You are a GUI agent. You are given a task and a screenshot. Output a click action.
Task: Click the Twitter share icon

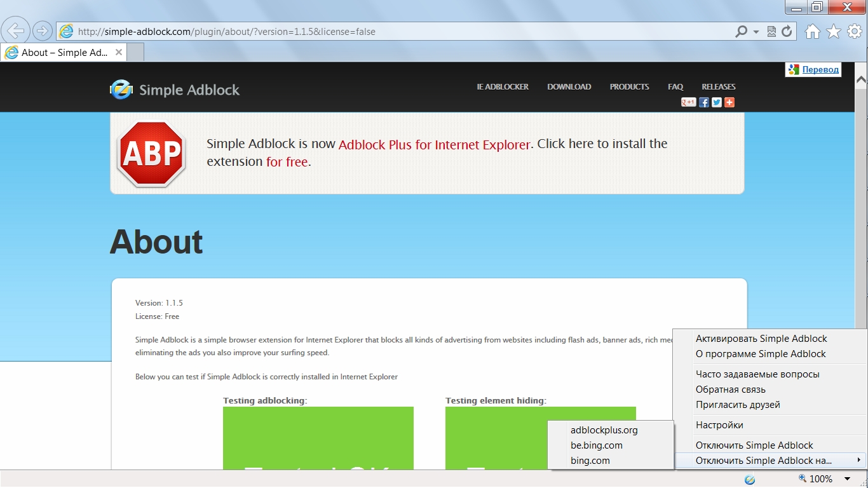(717, 102)
